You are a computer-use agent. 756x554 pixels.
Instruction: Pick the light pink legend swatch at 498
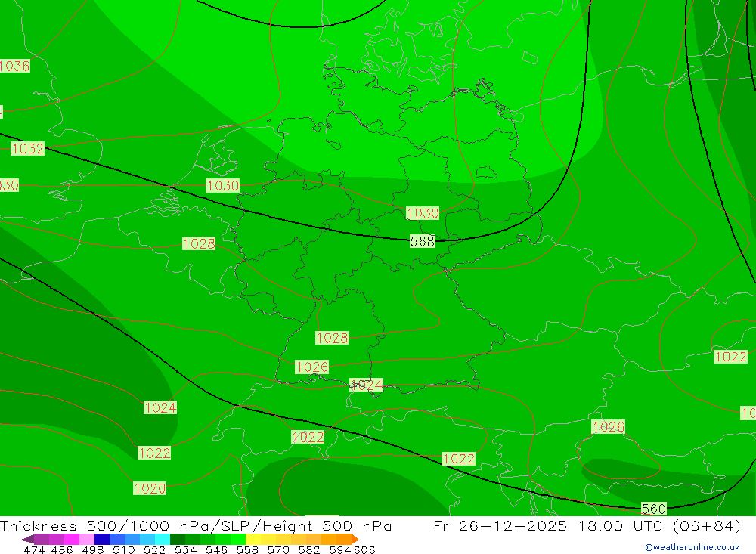coord(87,539)
